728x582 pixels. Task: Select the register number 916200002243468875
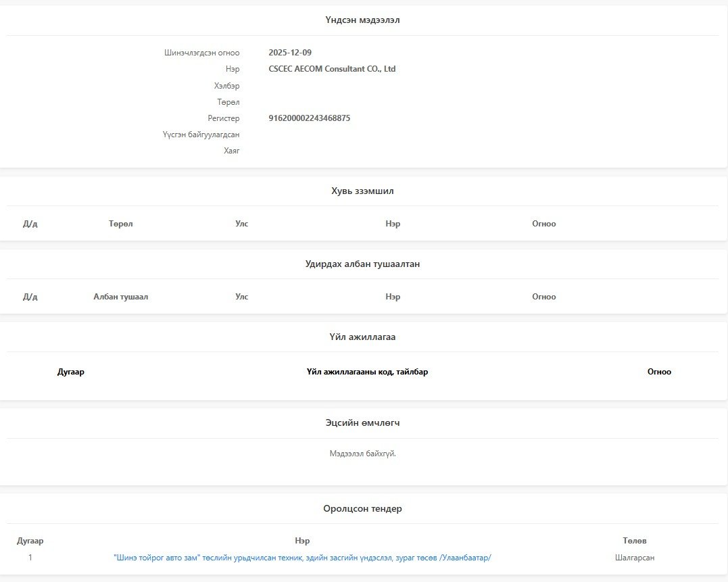309,118
